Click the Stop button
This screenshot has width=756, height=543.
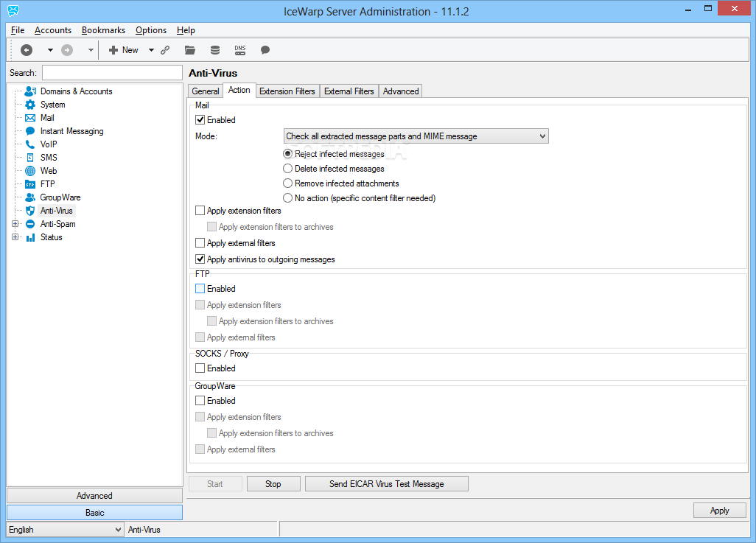273,484
